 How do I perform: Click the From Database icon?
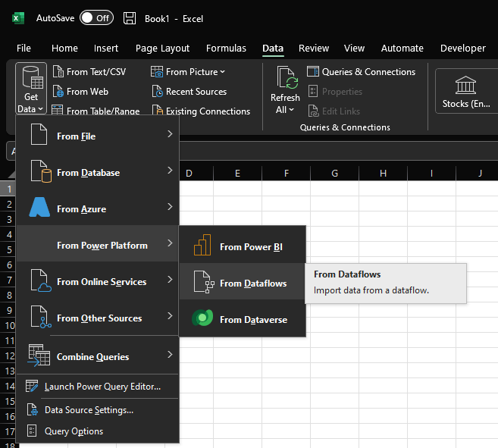(x=41, y=171)
